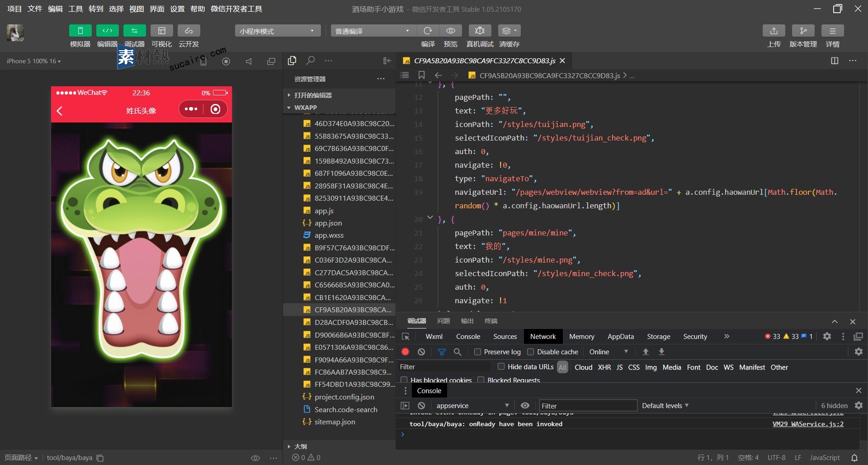Filter network by XHR
Viewport: 868px width, 465px height.
pos(604,367)
